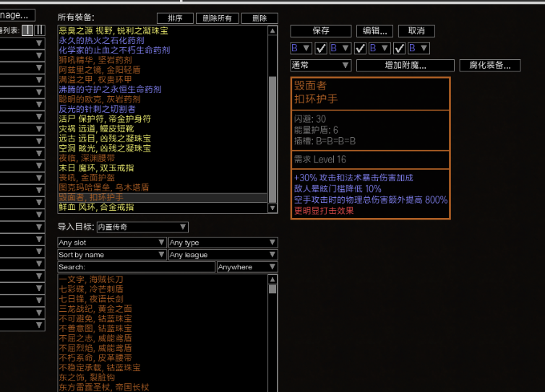Save the item with 保存
Image resolution: width=545 pixels, height=392 pixels.
(x=320, y=31)
